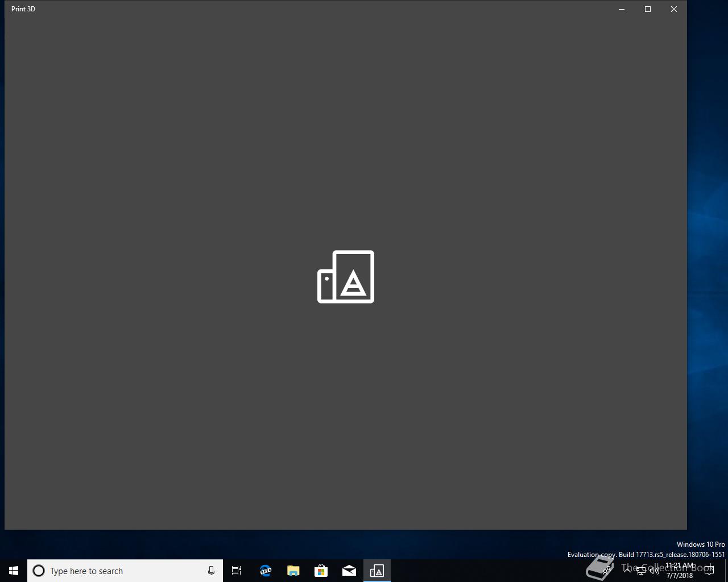Screen dimensions: 728x582
Task: Open network status in system tray
Action: coord(641,571)
